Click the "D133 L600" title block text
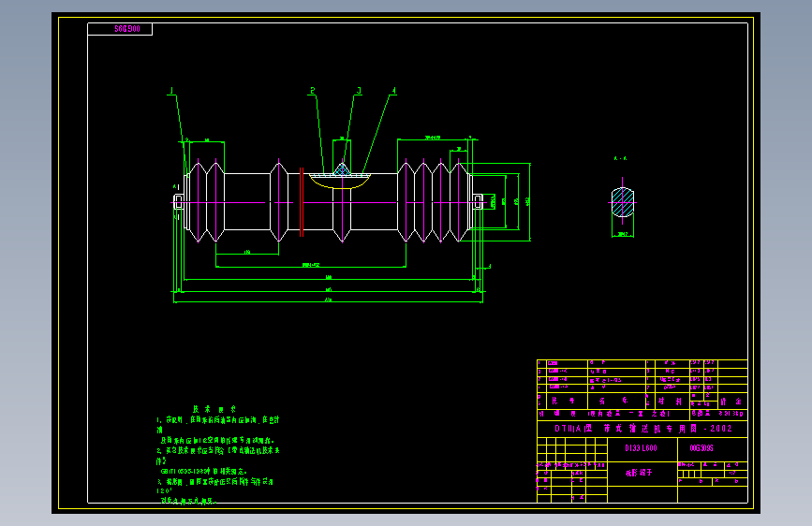This screenshot has height=526, width=812. point(642,447)
